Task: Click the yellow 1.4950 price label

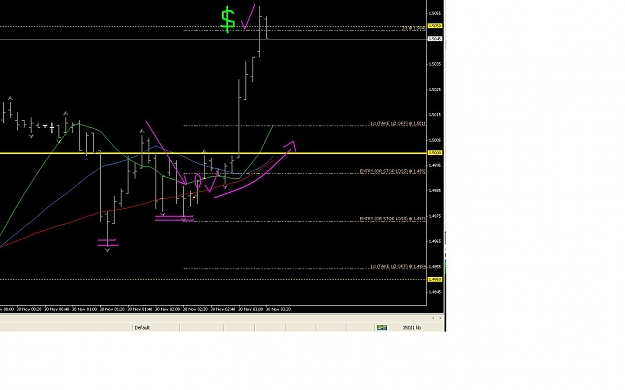Action: click(x=434, y=280)
